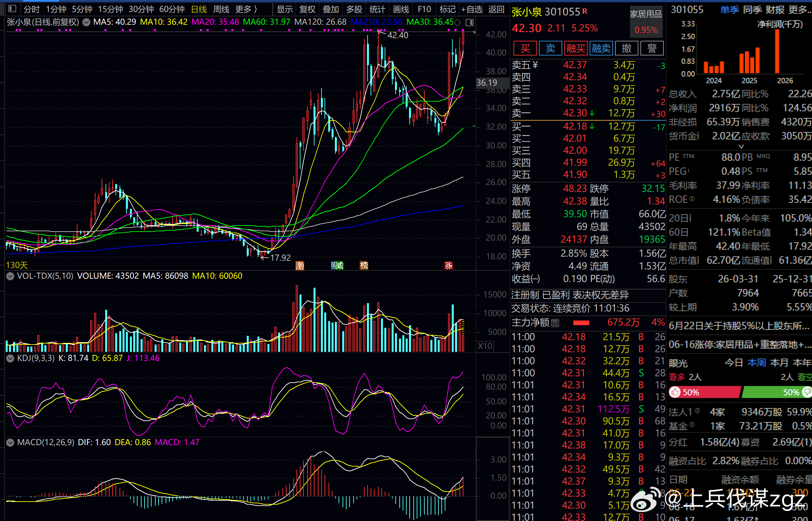Viewport: 812px width, 521px height.
Task: Expand financial data with down chevron
Action: click(741, 146)
